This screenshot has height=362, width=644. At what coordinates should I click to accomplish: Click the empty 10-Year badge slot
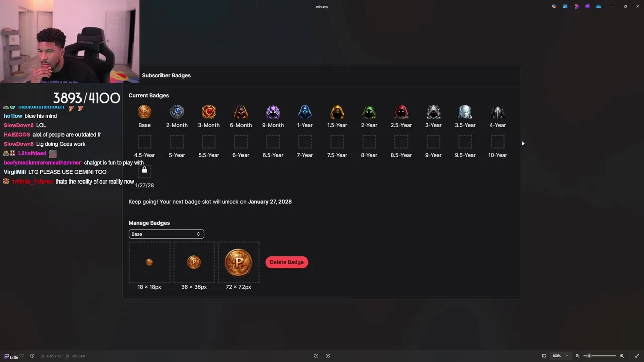(498, 141)
